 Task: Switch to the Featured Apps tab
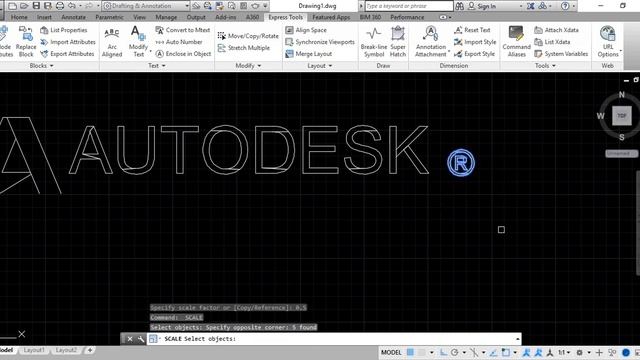click(x=331, y=17)
